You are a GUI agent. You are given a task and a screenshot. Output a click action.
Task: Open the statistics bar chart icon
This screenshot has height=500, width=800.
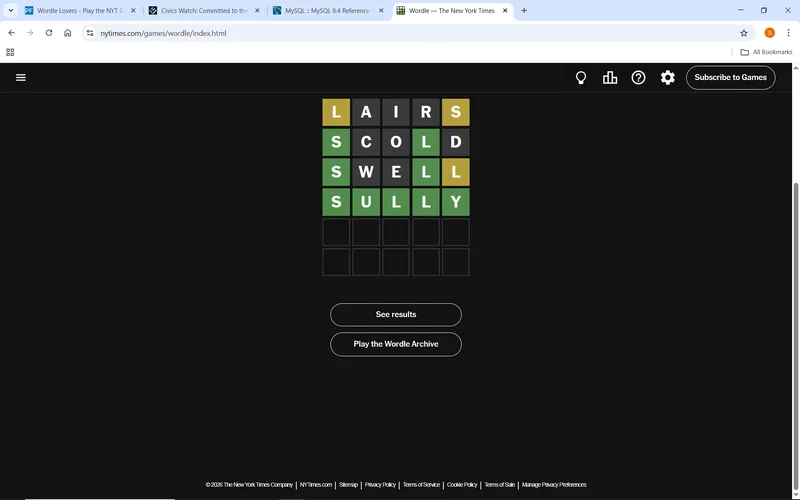(x=610, y=78)
